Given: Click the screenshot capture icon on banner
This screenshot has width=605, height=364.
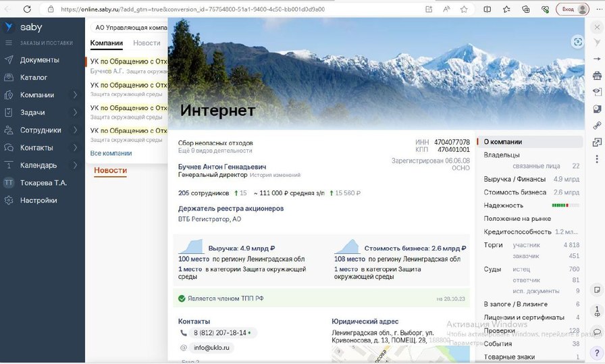Looking at the screenshot, I should [x=577, y=42].
